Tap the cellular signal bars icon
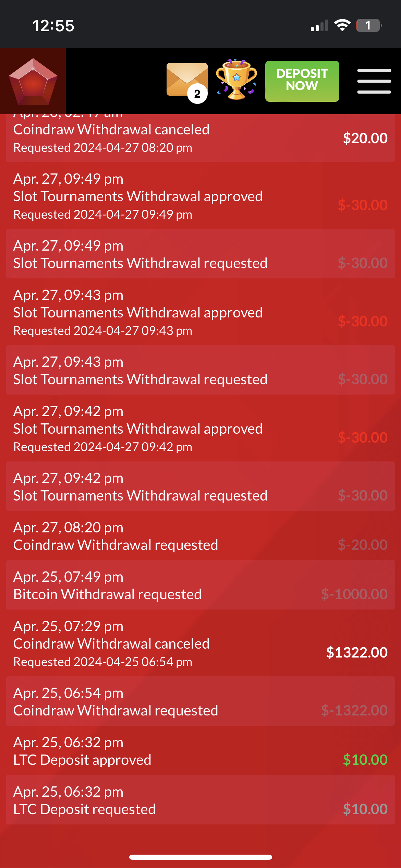Screen dimensions: 401x868 319,26
